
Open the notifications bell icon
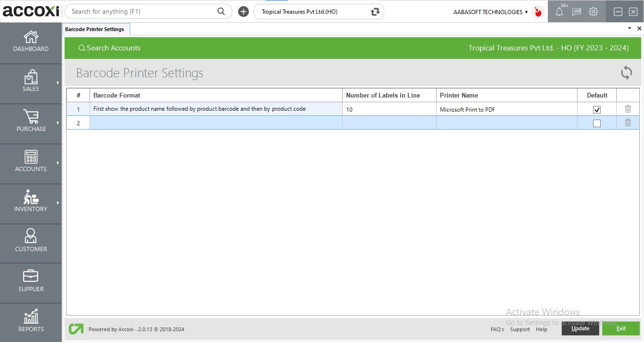click(x=559, y=12)
